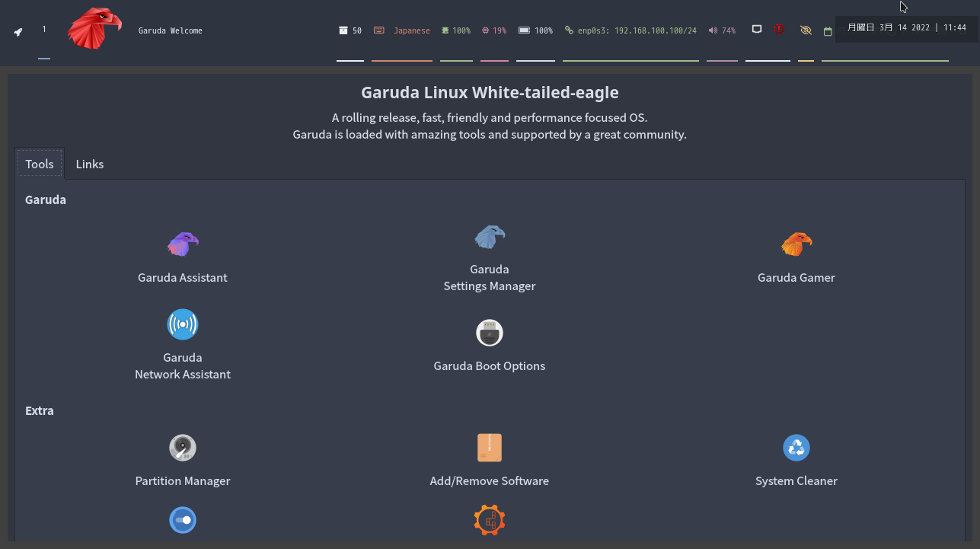Click the Extra section heading

[40, 411]
